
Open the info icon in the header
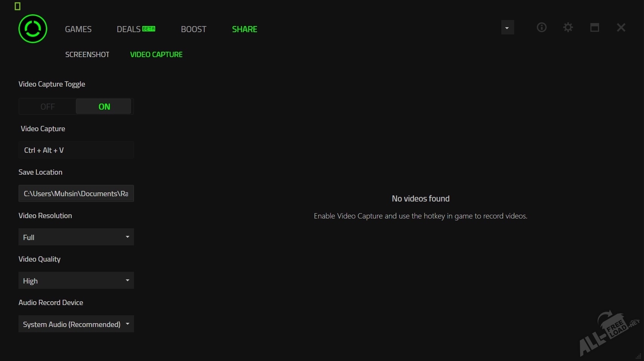(541, 27)
